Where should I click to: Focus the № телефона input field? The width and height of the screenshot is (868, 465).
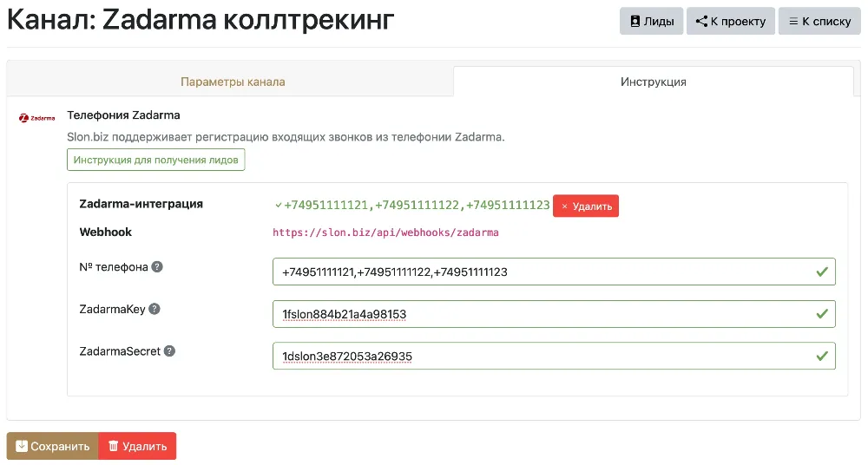(x=554, y=272)
